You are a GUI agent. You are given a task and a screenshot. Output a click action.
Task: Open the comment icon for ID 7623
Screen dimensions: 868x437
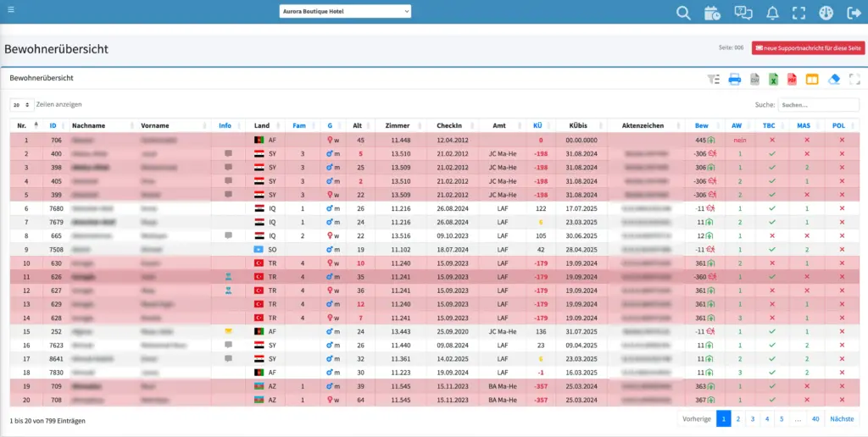[228, 344]
